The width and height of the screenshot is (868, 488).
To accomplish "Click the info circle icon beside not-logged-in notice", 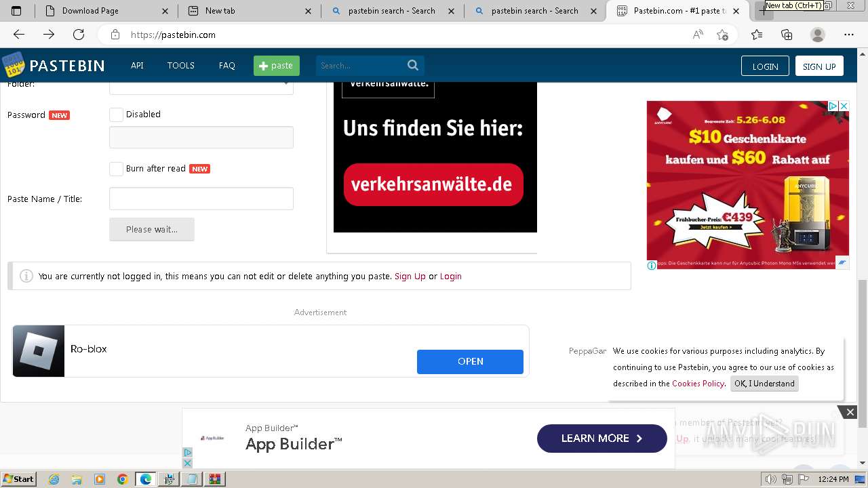I will point(26,276).
